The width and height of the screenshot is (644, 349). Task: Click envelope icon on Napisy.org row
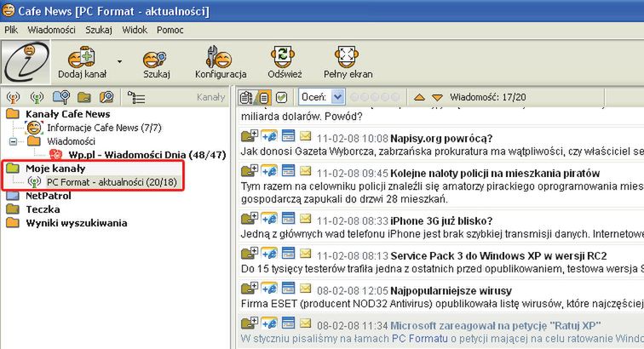(x=305, y=135)
